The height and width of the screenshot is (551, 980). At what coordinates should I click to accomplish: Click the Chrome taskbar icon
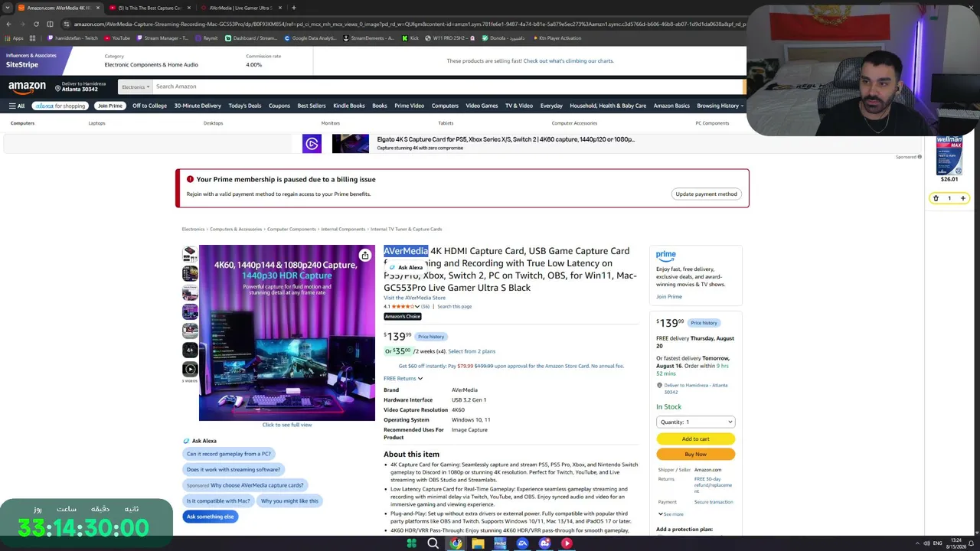(456, 543)
